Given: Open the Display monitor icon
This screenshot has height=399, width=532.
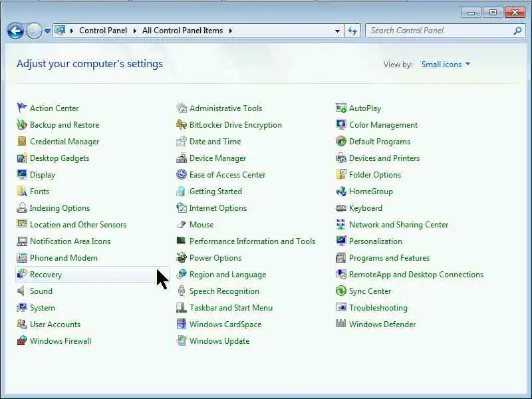Looking at the screenshot, I should click(x=22, y=174).
